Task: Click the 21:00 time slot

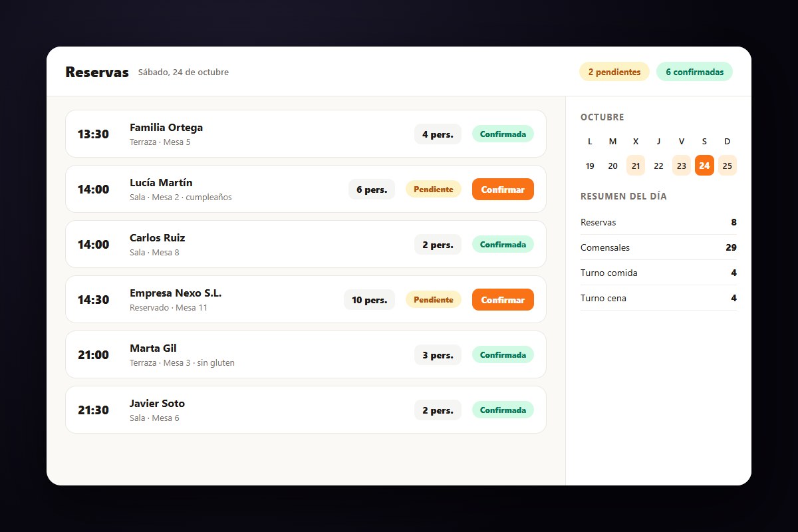Action: 93,355
